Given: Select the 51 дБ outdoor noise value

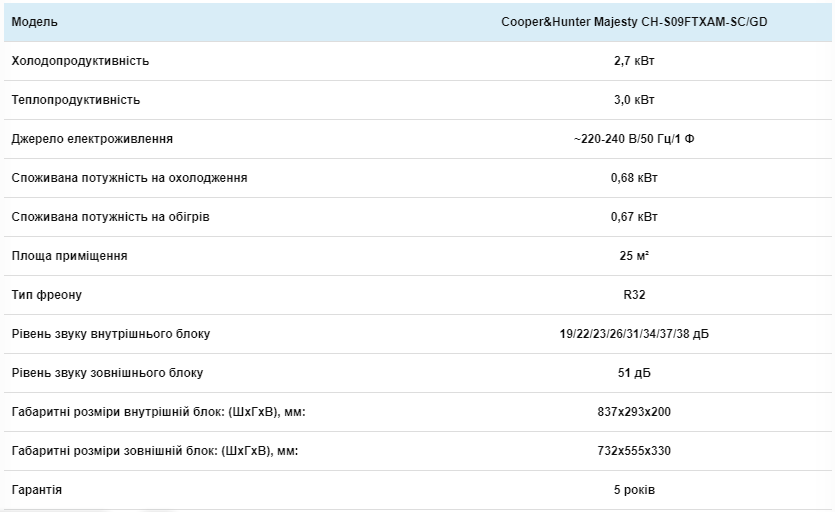Looking at the screenshot, I should (x=634, y=373).
